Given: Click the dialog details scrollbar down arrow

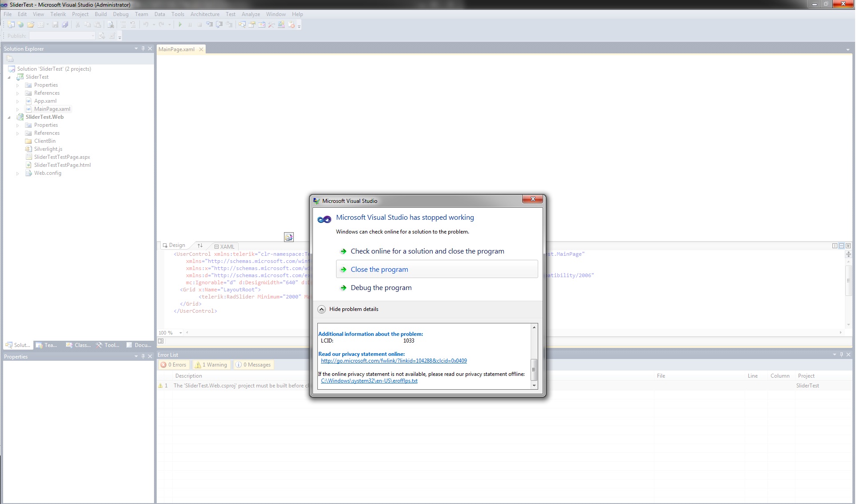Looking at the screenshot, I should click(534, 386).
